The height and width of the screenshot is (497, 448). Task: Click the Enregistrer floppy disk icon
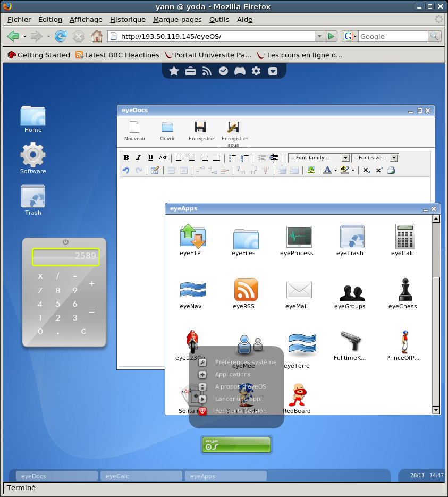200,127
